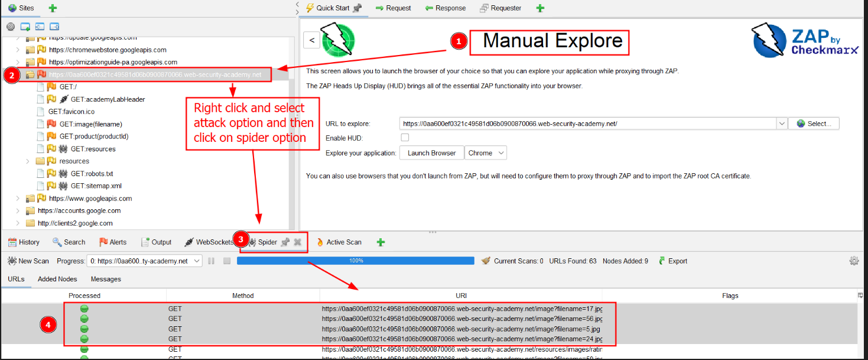Switch to the Sites tab
Viewport: 868px width, 360px height.
(21, 8)
